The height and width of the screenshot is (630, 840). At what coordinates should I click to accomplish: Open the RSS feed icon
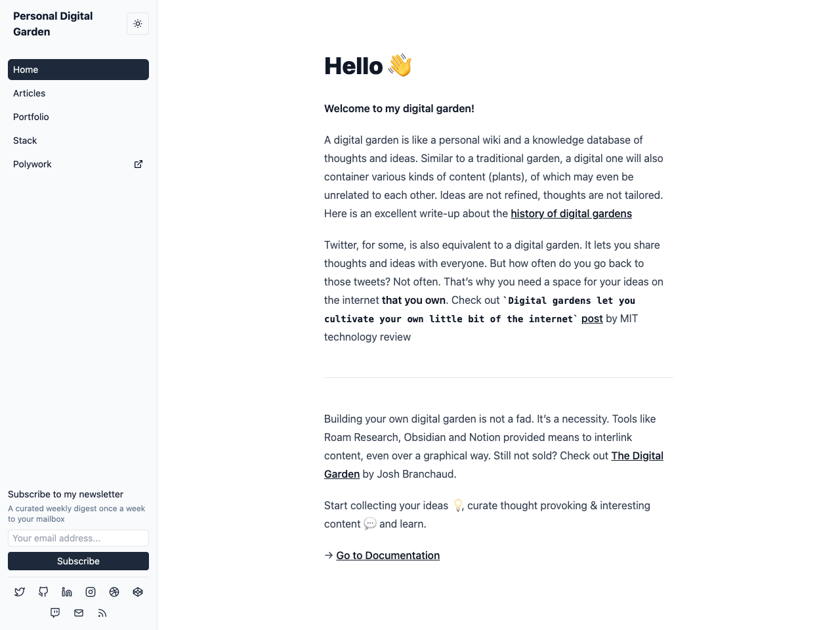click(x=102, y=613)
